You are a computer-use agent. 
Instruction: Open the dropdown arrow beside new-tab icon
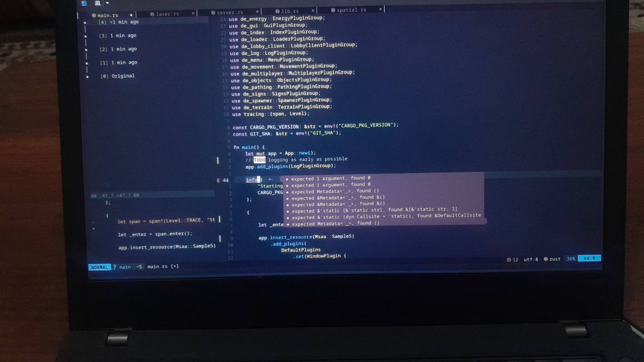coord(107,3)
